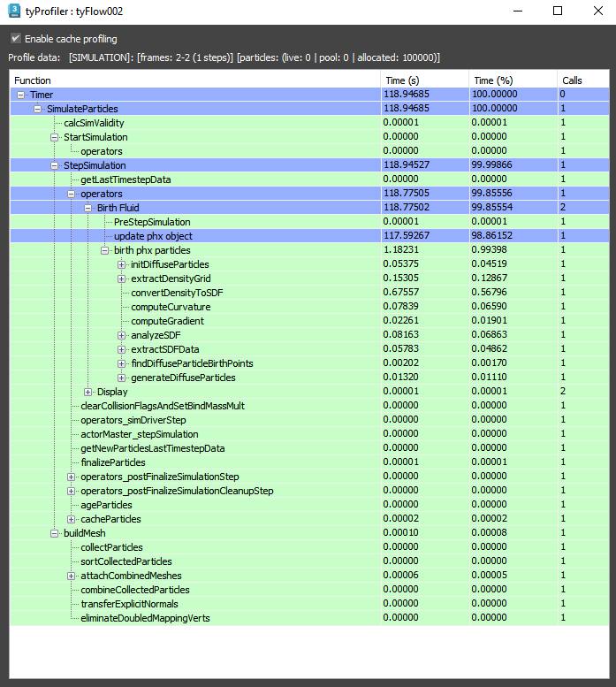Screen dimensions: 616x687
Task: Click the 1.18231 time value
Action: point(401,249)
